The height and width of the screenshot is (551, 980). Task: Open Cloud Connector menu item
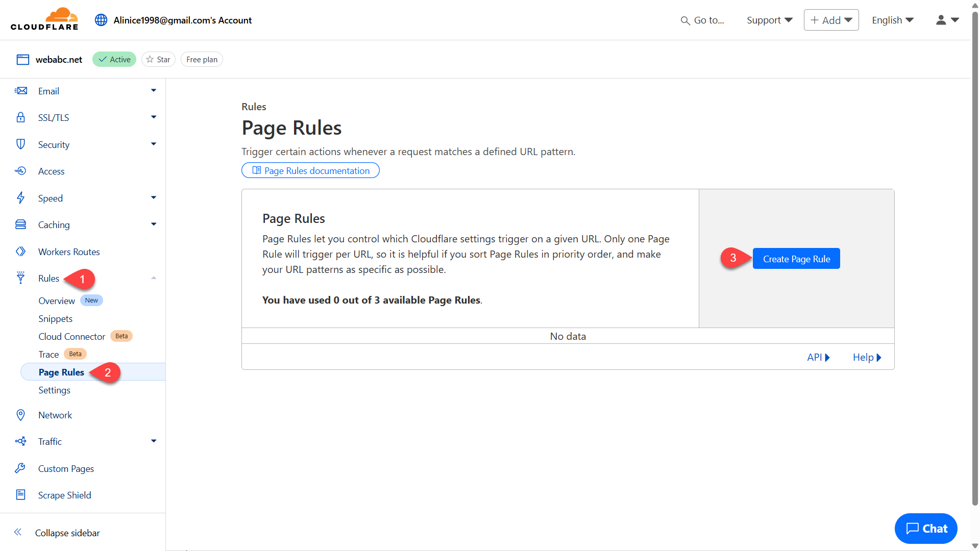tap(72, 336)
